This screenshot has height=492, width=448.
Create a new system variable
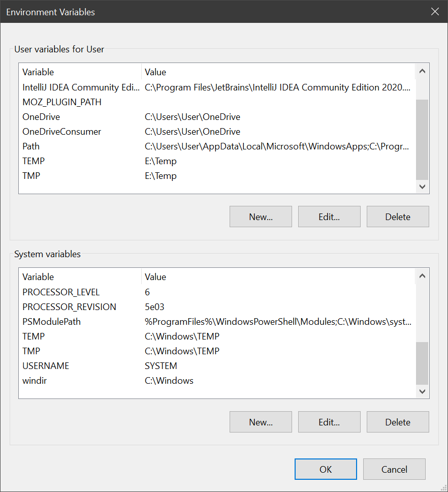coord(261,422)
